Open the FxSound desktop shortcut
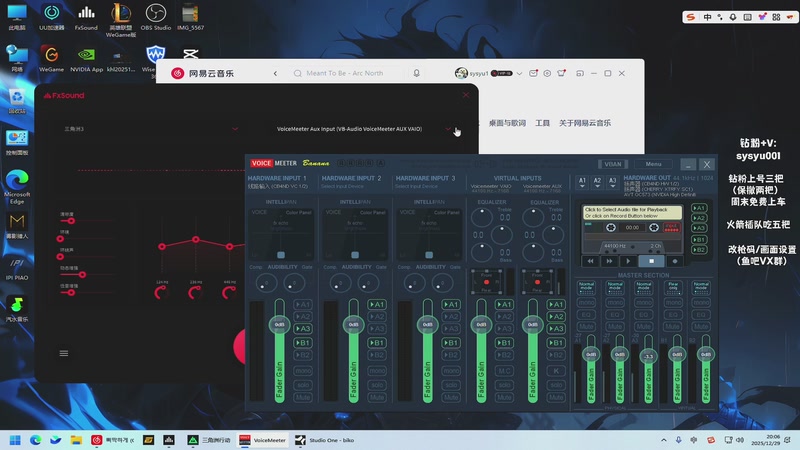This screenshot has height=450, width=800. point(86,17)
